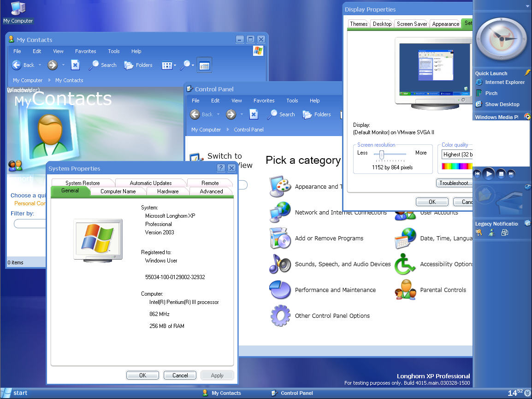
Task: Open the Views dropdown in My Contacts toolbar
Action: point(175,66)
